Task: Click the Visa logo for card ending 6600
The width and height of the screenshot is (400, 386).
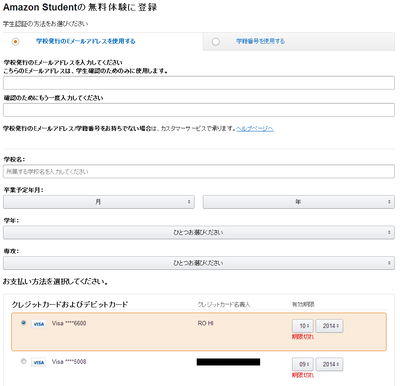Action: 39,324
